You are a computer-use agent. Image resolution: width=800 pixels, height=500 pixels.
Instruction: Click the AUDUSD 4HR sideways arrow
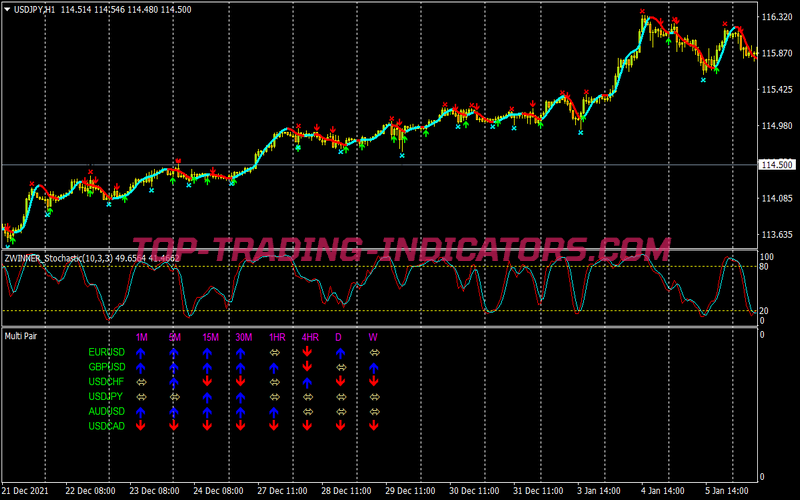(308, 411)
